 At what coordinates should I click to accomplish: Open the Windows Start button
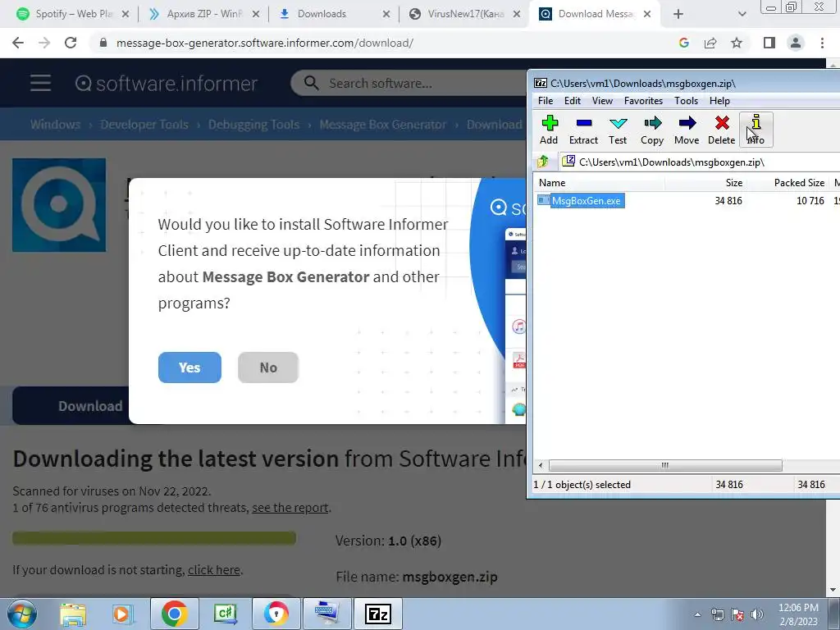(21, 614)
